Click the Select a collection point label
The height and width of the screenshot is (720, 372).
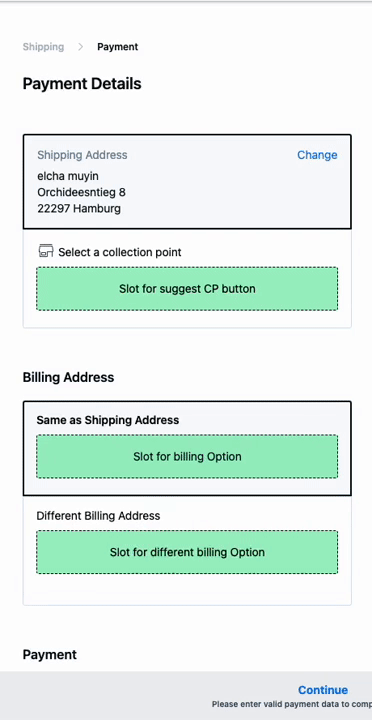pos(120,252)
